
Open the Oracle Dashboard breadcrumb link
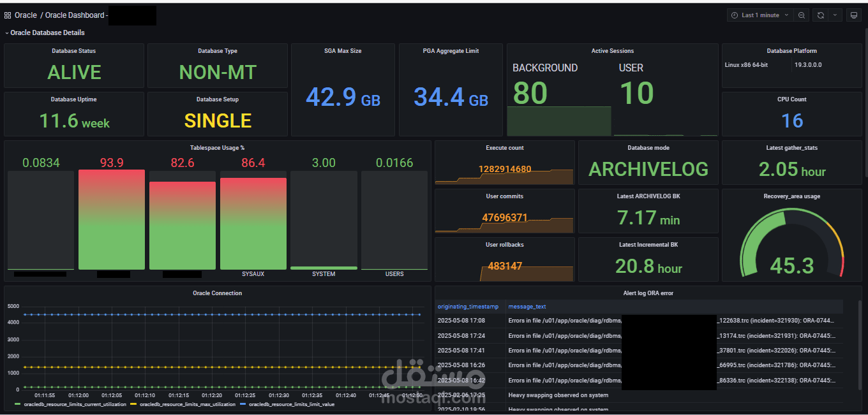(75, 15)
